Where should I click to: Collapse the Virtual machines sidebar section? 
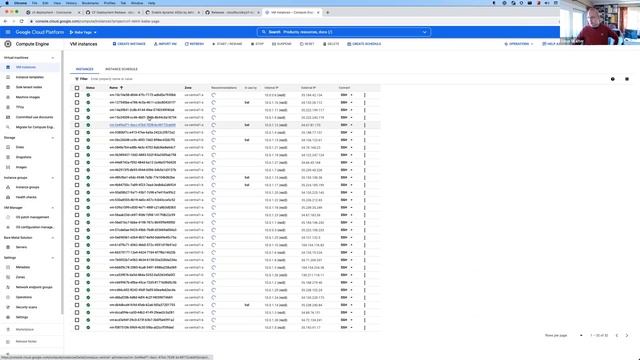click(53, 58)
